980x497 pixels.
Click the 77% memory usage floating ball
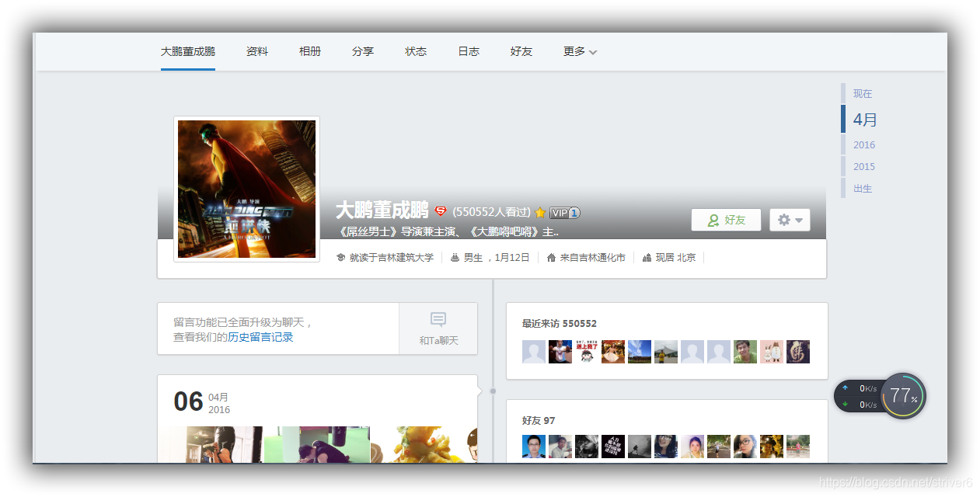(x=903, y=396)
